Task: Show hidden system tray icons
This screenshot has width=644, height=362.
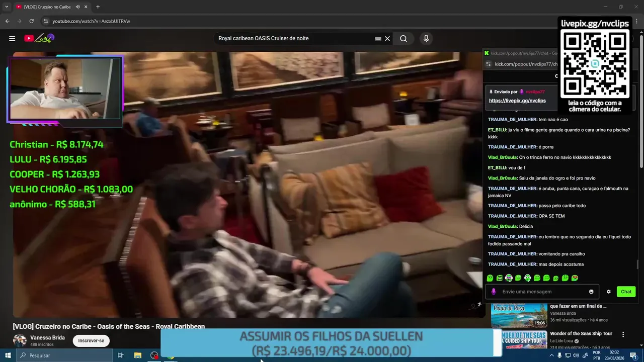Action: click(551, 355)
